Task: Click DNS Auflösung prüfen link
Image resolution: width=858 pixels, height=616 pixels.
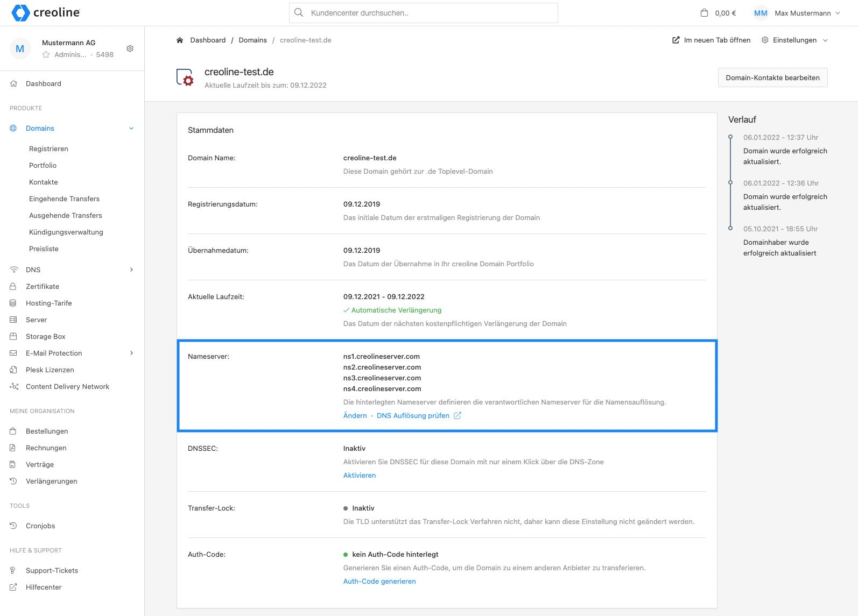Action: click(413, 415)
